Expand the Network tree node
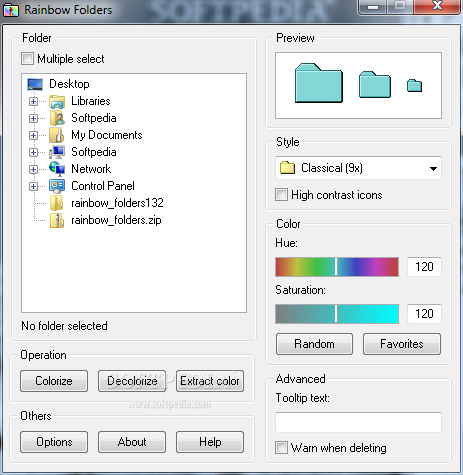The width and height of the screenshot is (463, 475). (33, 169)
